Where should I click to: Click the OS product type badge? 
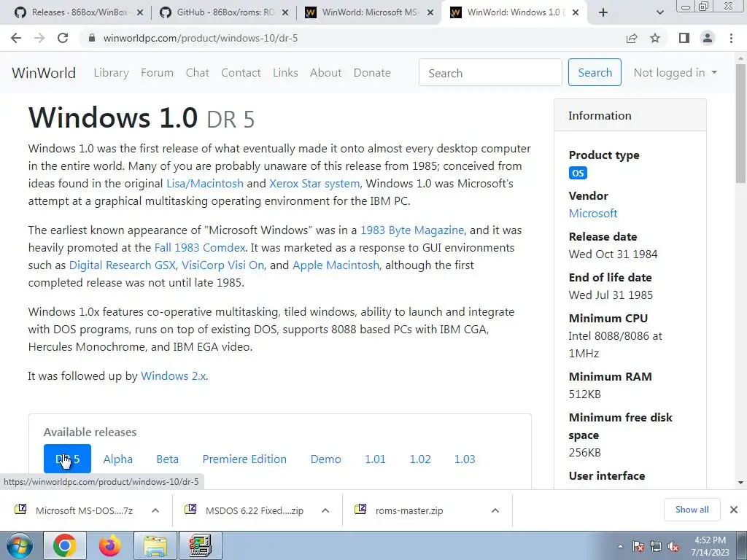point(578,173)
